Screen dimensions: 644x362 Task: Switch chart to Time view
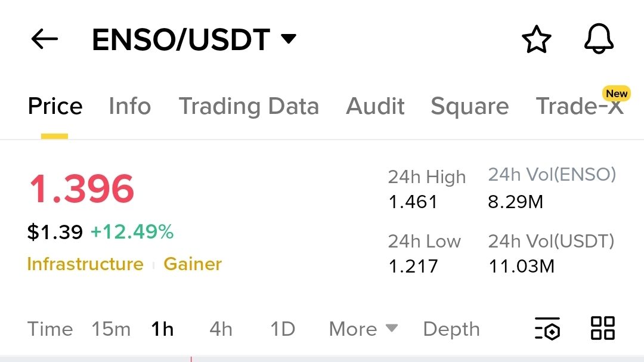(50, 329)
